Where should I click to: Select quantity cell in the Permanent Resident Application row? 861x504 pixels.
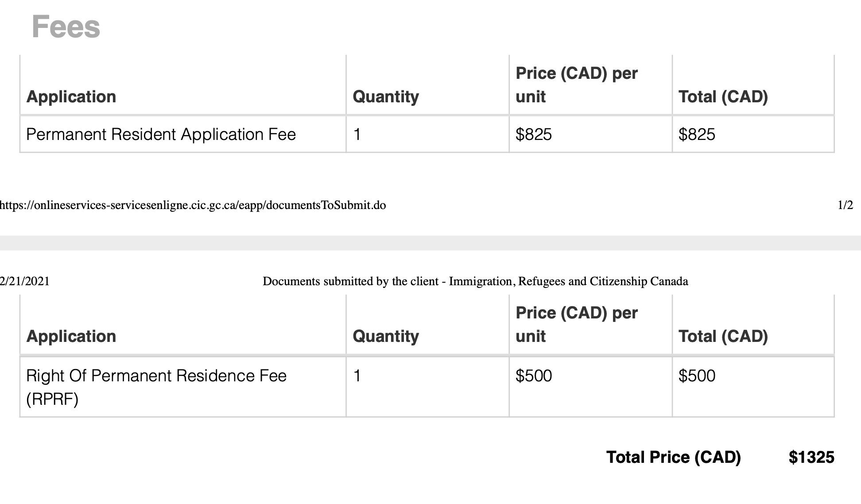click(x=357, y=134)
